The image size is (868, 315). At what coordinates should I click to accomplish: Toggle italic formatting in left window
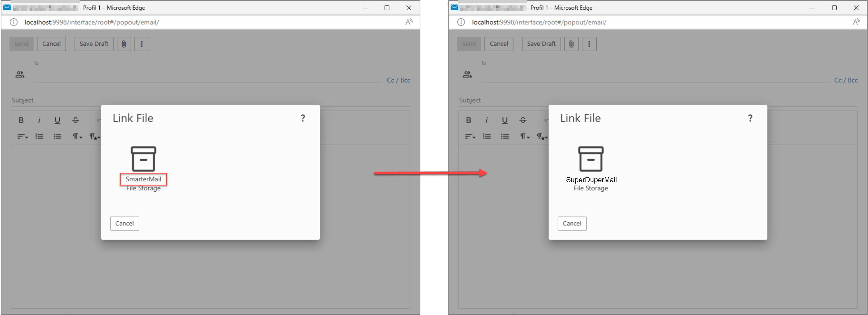(39, 120)
